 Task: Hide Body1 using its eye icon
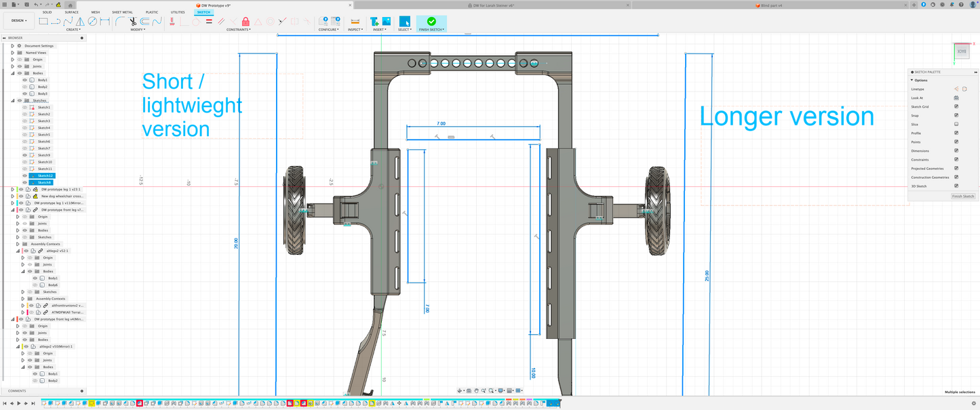[25, 80]
